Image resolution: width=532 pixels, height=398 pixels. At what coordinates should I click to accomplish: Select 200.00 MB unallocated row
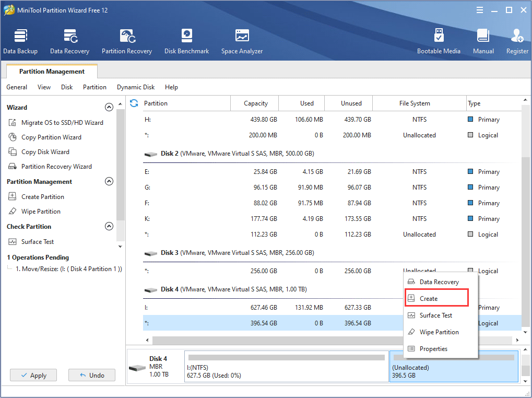332,135
